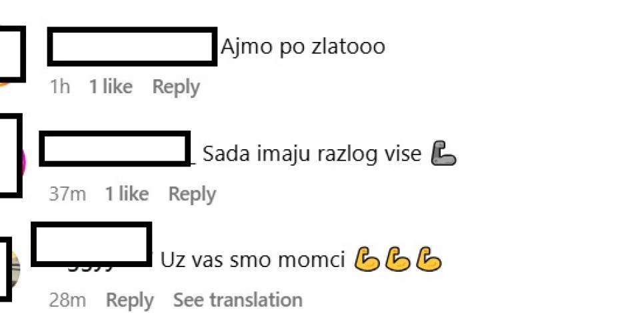Reply to the 'Uz vas smo momci' comment
644x313 pixels.
click(x=130, y=300)
